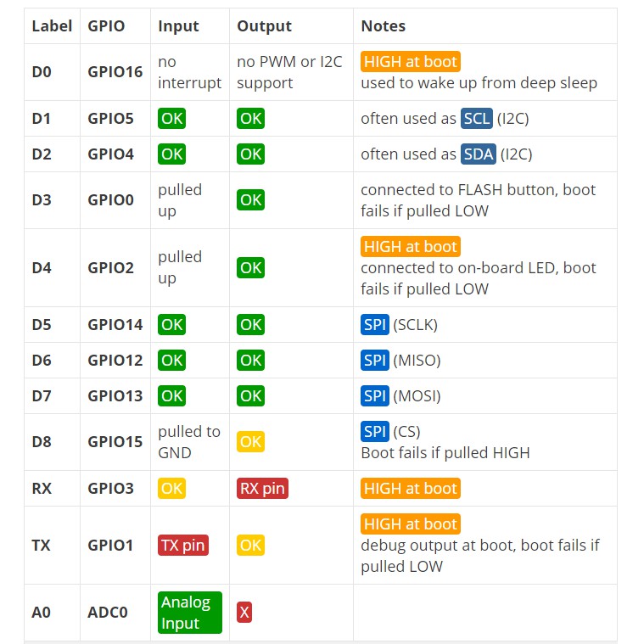Click HIGH at boot badge in TX row
644x644 pixels.
point(411,524)
